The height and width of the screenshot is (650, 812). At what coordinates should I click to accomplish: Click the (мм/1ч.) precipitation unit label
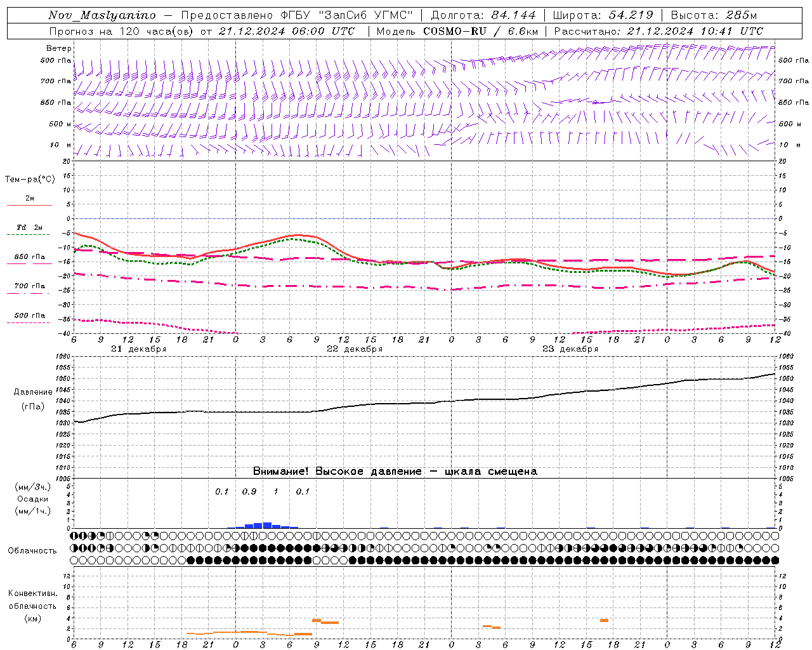(x=33, y=511)
